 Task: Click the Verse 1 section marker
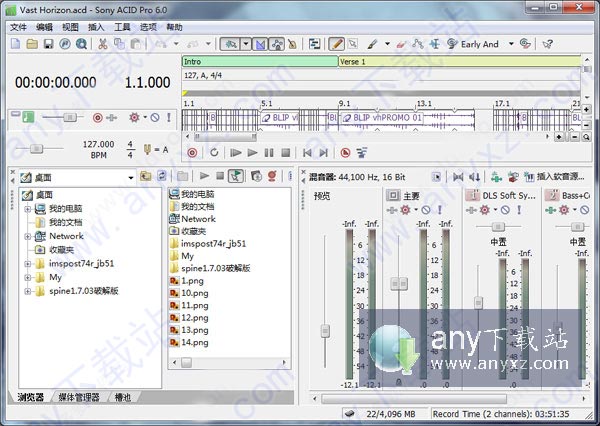[x=459, y=62]
